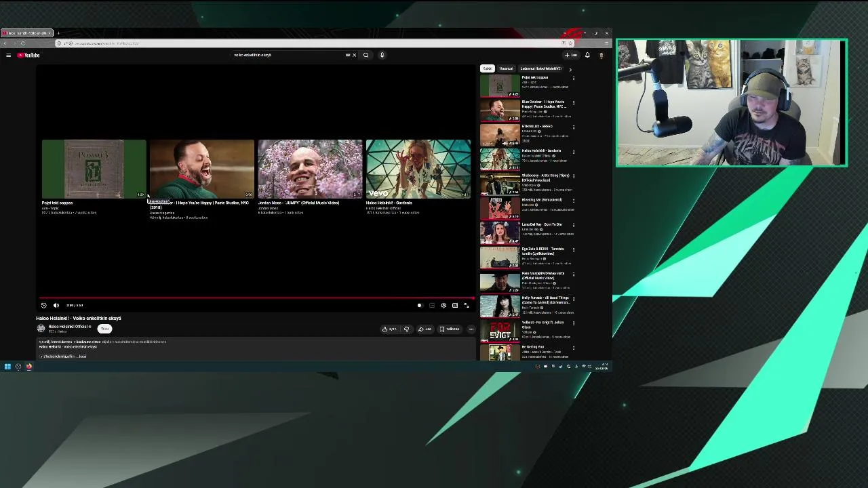The width and height of the screenshot is (868, 488).
Task: Dislike the video
Action: point(406,329)
